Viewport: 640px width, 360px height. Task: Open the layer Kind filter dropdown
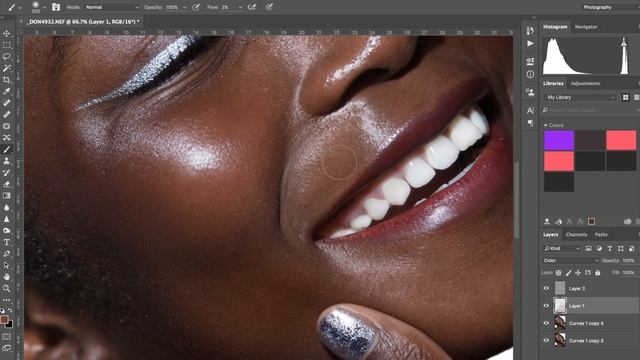point(562,248)
